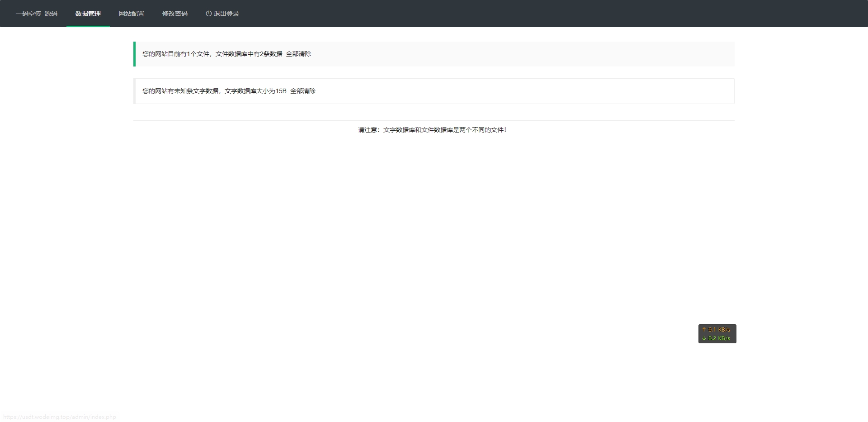Click the network speed monitor widget
This screenshot has width=868, height=422.
(x=717, y=334)
